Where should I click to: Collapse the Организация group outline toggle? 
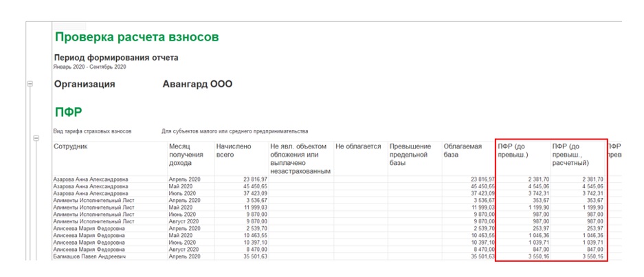30,84
